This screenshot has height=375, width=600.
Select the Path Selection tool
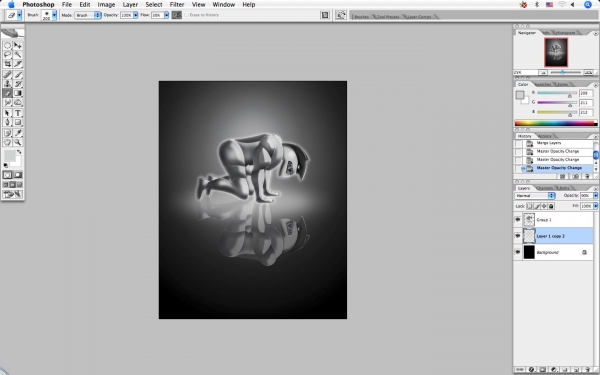click(x=7, y=113)
